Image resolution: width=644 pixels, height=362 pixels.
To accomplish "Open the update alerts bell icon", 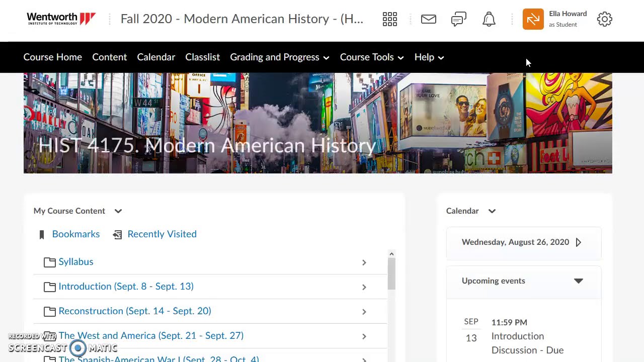I will pyautogui.click(x=489, y=20).
